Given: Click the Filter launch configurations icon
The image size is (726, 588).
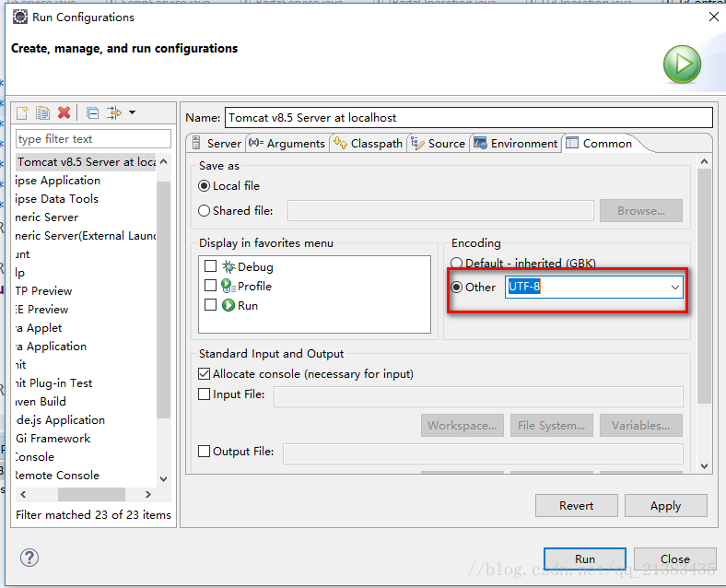Looking at the screenshot, I should coord(114,112).
